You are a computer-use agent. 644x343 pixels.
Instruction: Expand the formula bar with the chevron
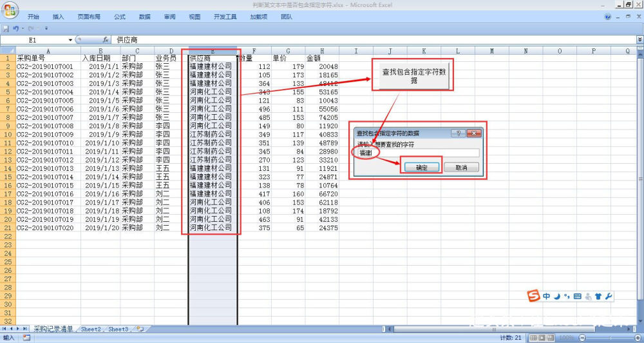click(x=640, y=39)
